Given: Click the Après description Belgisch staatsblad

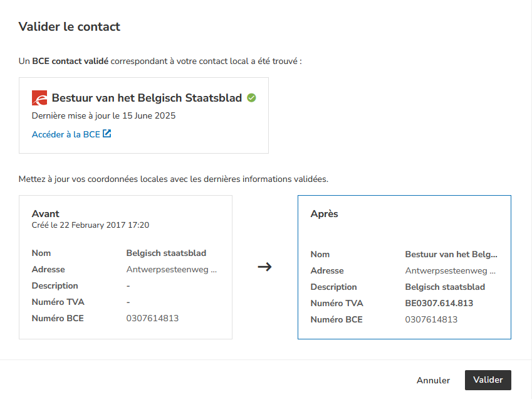Looking at the screenshot, I should (x=445, y=287).
